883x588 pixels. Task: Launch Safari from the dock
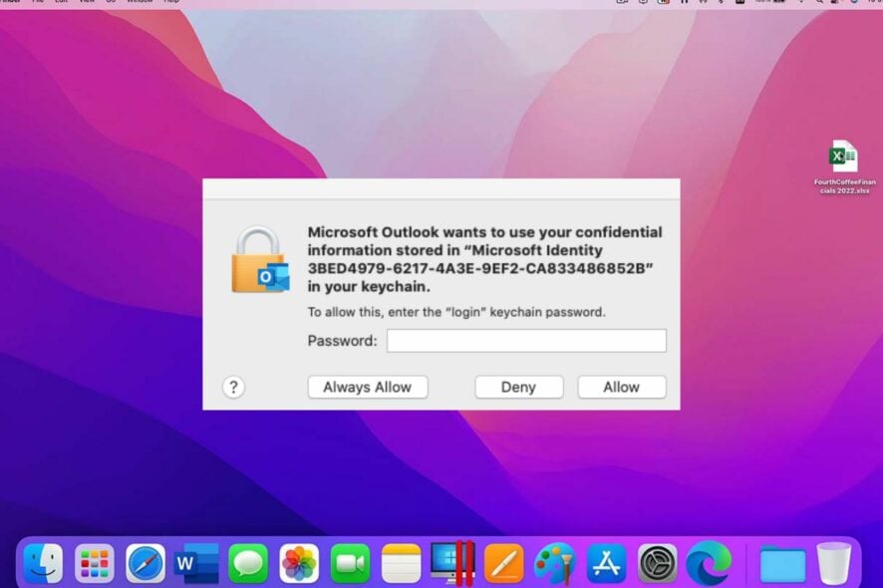coord(146,563)
